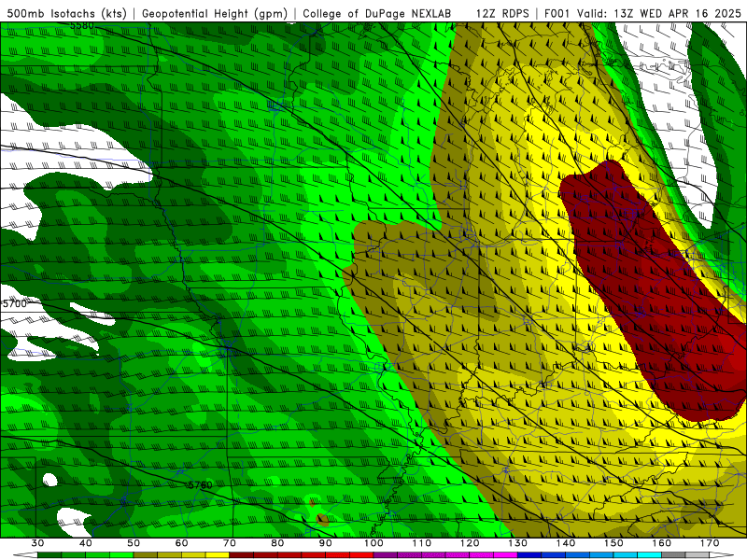Click the "F001" forecast hour text
Viewport: 747px width, 560px height.
click(x=557, y=13)
